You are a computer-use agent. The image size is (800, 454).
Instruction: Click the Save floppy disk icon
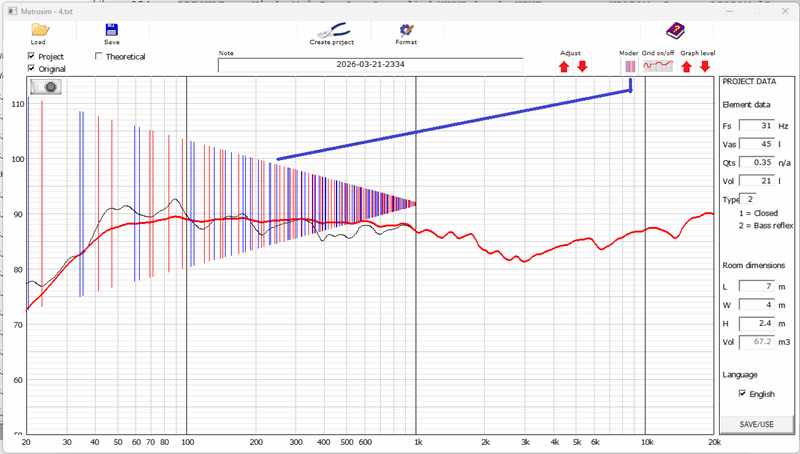point(112,29)
